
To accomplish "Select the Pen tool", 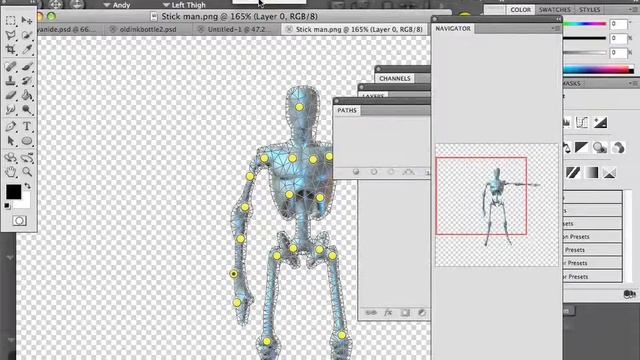I will click(x=11, y=126).
